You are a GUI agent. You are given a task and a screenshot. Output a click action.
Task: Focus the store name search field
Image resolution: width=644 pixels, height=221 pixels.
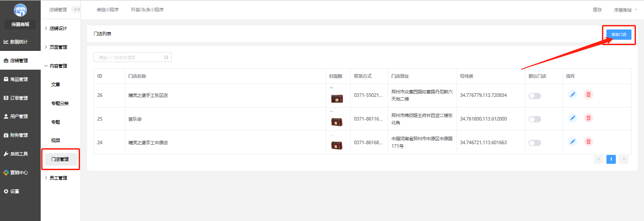[x=132, y=57]
